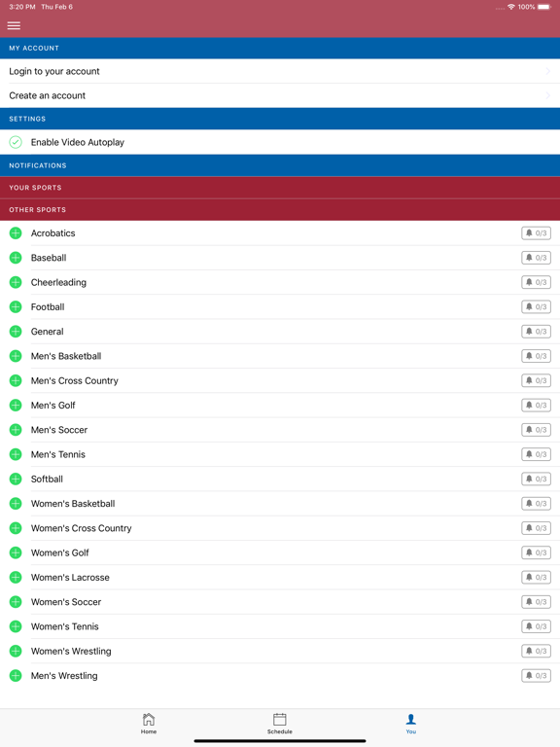This screenshot has width=560, height=747.
Task: Tap green plus icon for Men's Basketball
Action: pyautogui.click(x=16, y=356)
